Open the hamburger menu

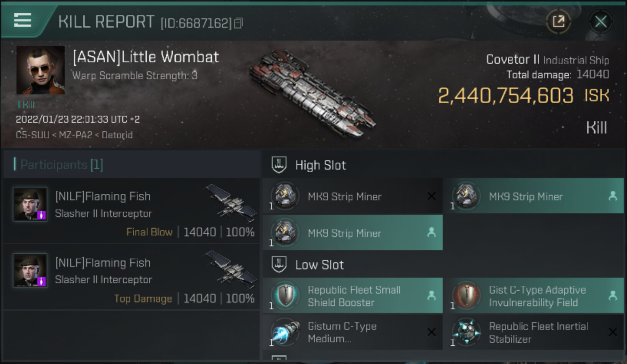[x=22, y=20]
